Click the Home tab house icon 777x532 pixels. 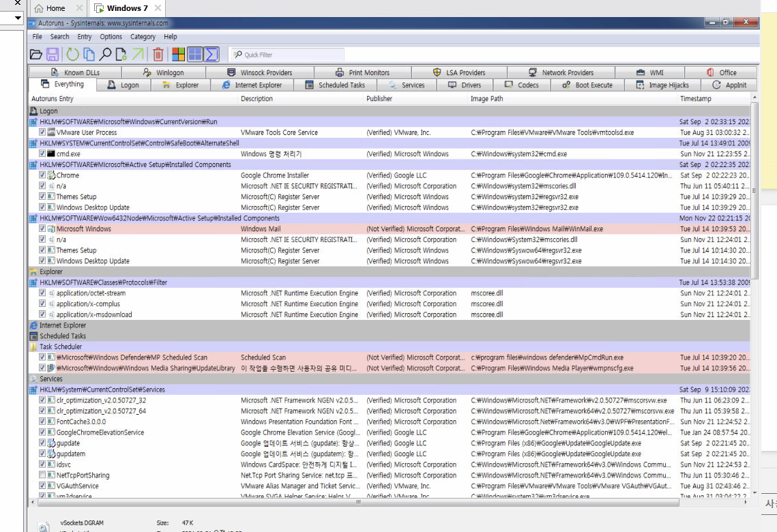[39, 8]
